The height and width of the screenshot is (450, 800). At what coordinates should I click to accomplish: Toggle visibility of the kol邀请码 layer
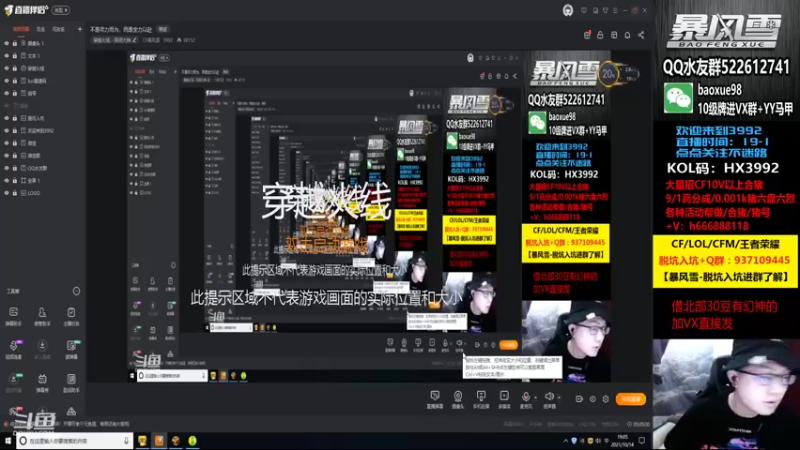pos(7,81)
